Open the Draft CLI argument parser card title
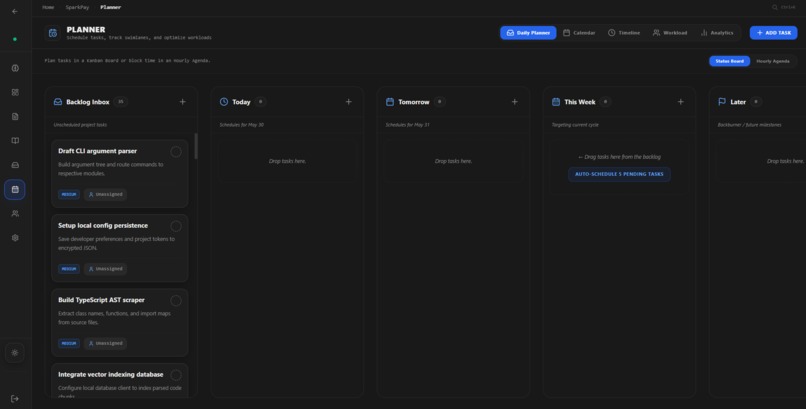Viewport: 806px width, 409px height. point(97,151)
